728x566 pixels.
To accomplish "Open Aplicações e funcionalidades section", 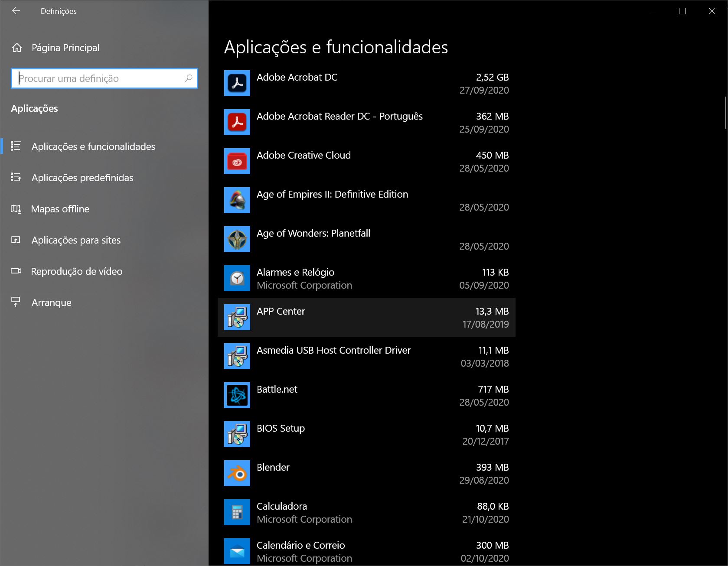I will click(x=104, y=146).
